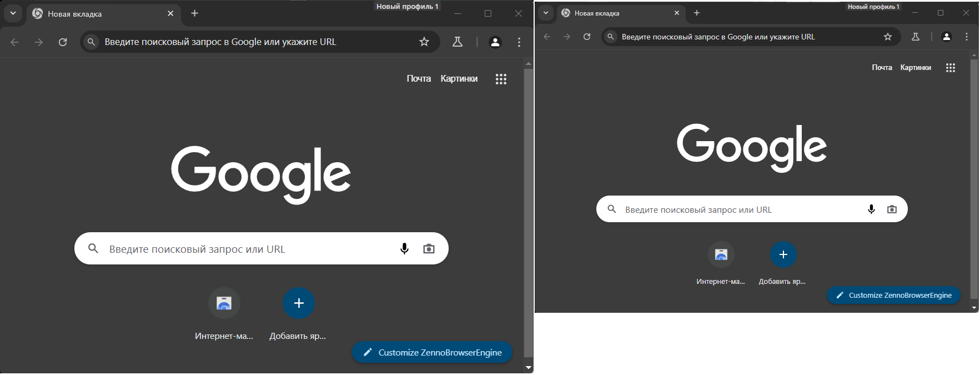This screenshot has width=980, height=375.
Task: Bookmark the page with the right window's star
Action: click(x=888, y=37)
